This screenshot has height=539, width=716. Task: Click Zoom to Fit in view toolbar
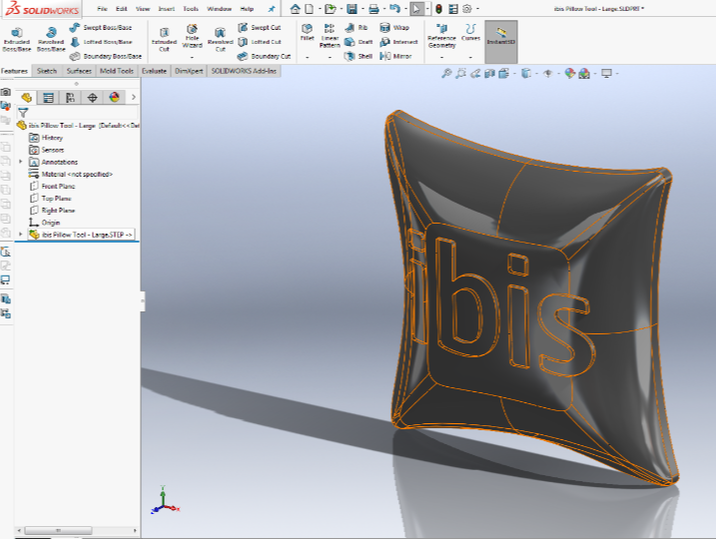click(446, 73)
